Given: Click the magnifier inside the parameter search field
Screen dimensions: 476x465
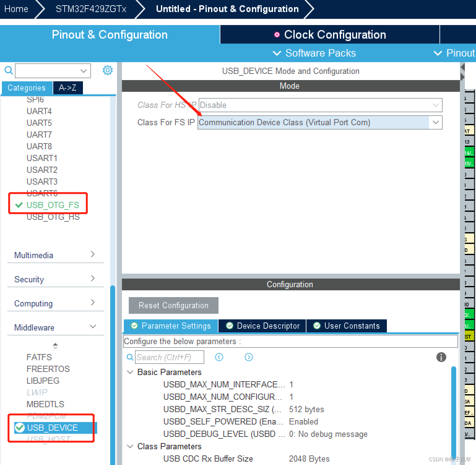Looking at the screenshot, I should point(130,357).
